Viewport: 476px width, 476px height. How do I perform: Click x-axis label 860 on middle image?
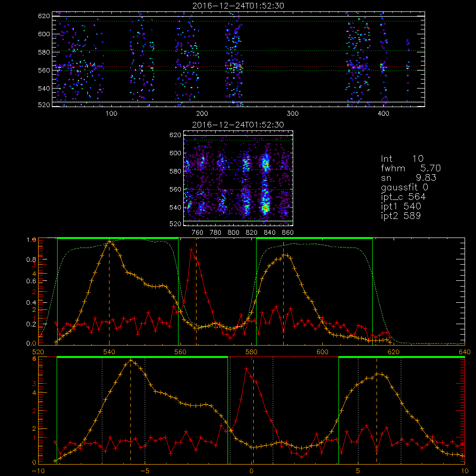click(288, 233)
